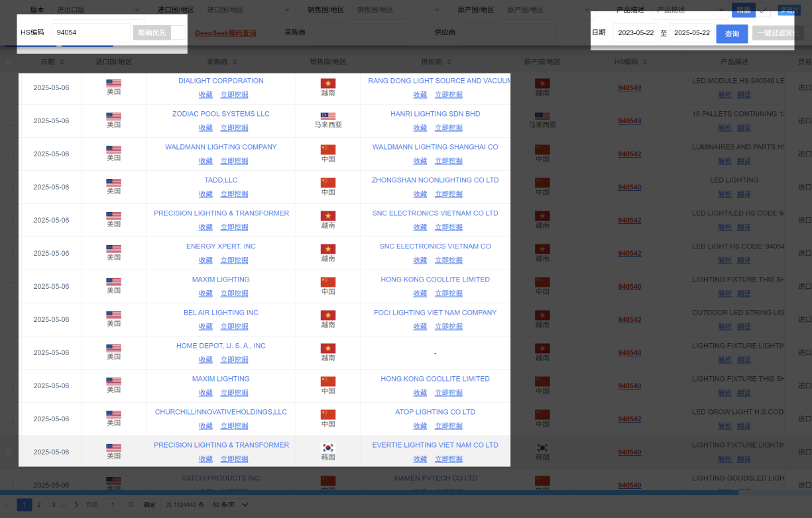The width and height of the screenshot is (812, 518).
Task: Click 立即挖掘 under ATOP LIGHTING CO LTD
Action: [x=449, y=426]
